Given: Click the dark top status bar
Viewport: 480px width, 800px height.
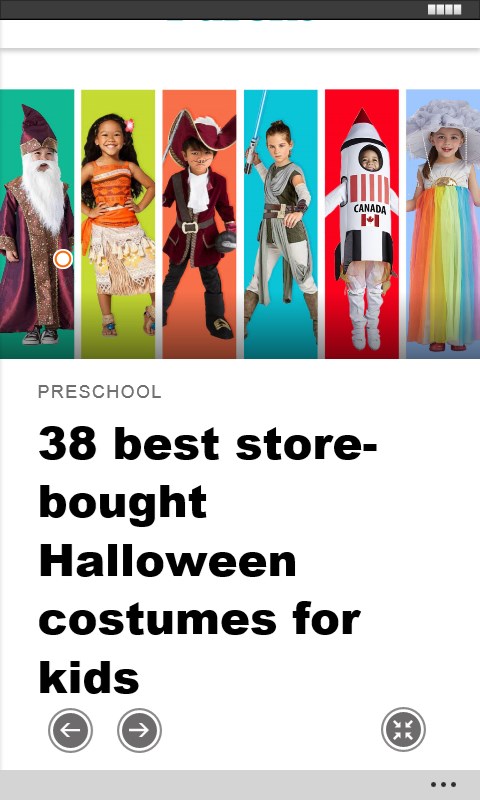Looking at the screenshot, I should [x=240, y=10].
